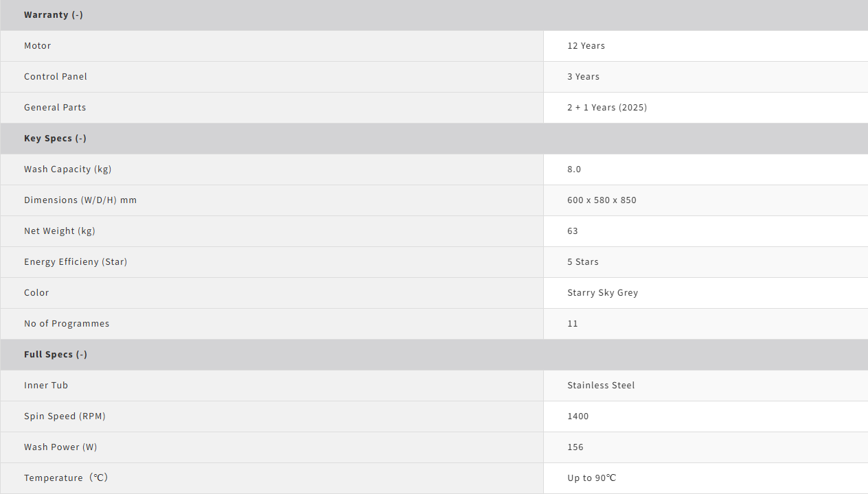
Task: Click the Starry Sky Grey color value
Action: coord(602,293)
